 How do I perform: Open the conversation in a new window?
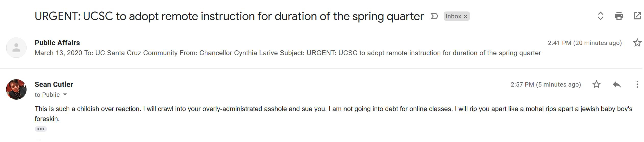637,16
